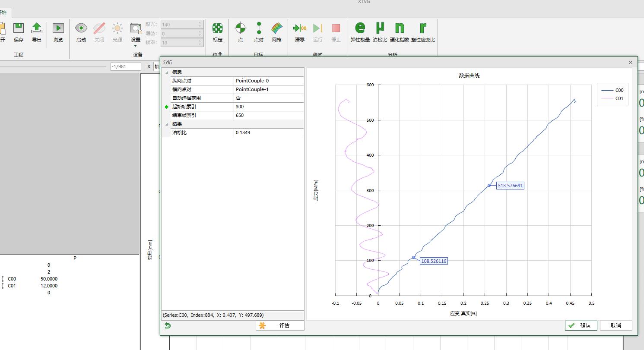Image resolution: width=644 pixels, height=350 pixels.
Task: Open 弹性模量 elastic modulus analysis
Action: (x=360, y=28)
